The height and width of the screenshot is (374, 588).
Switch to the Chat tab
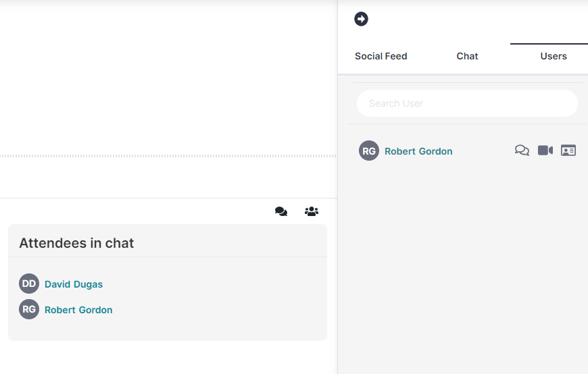click(x=467, y=56)
